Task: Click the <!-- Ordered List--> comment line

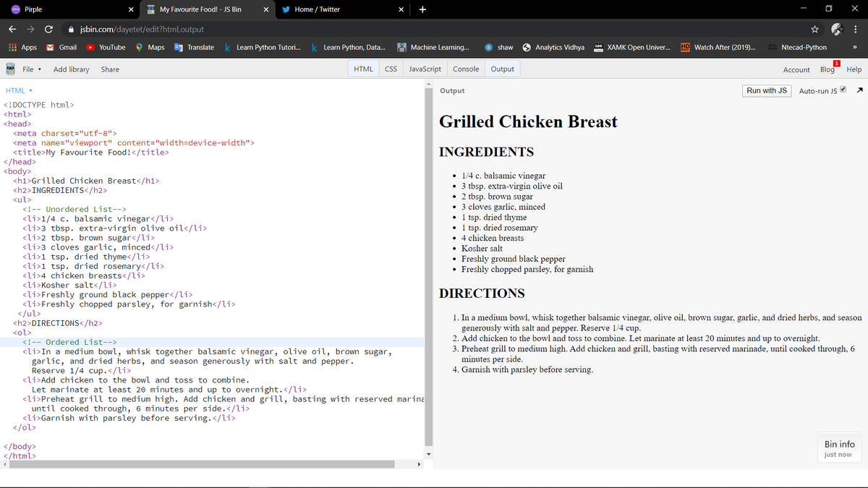Action: 69,342
